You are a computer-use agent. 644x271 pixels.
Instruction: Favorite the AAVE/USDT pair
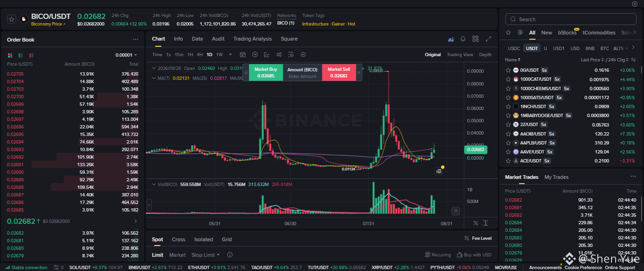click(x=508, y=152)
